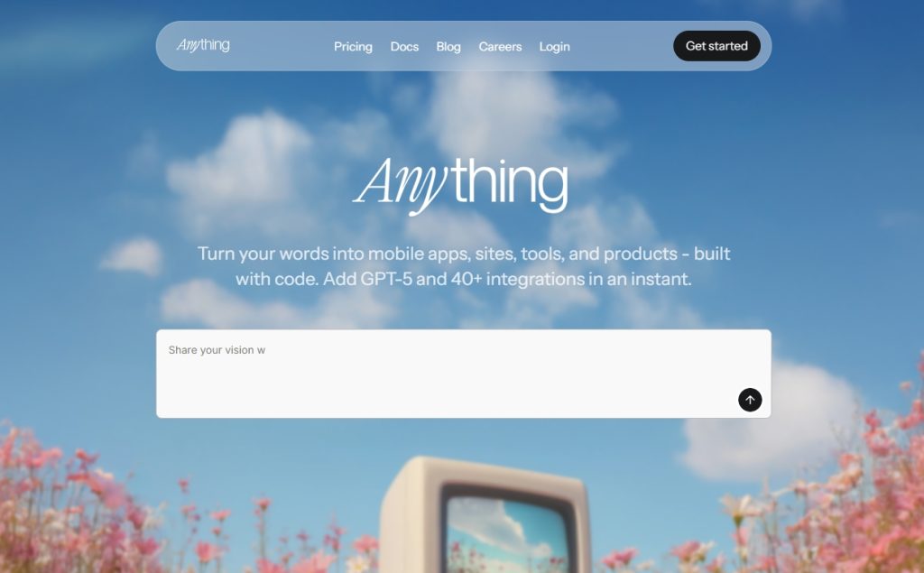Focus the Share your vision text box
Viewport: 924px width, 573px height.
[463, 374]
